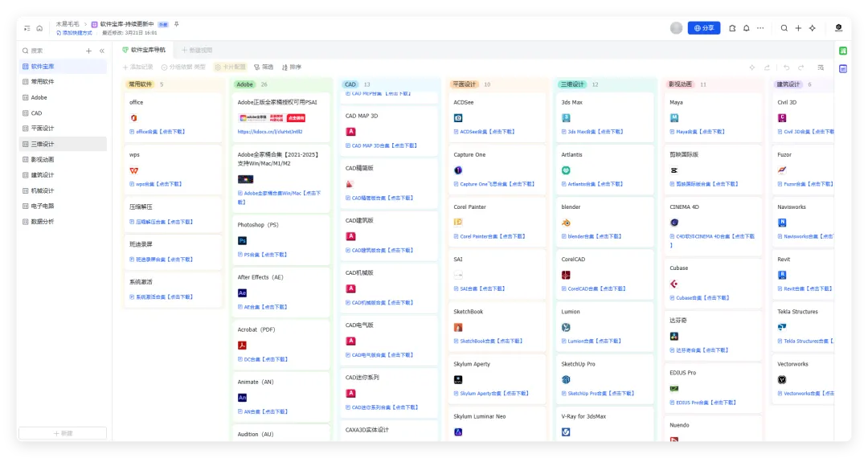Select 电子电路 sheet in sidebar
The height and width of the screenshot is (458, 868).
tap(63, 206)
